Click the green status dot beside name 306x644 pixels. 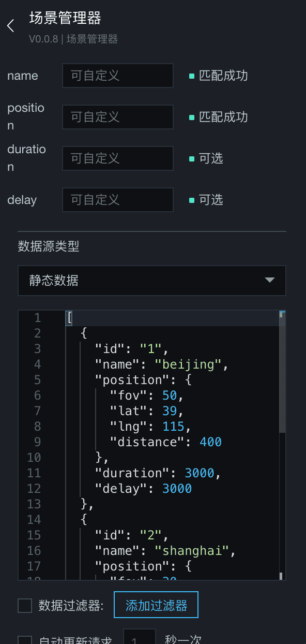(x=192, y=76)
